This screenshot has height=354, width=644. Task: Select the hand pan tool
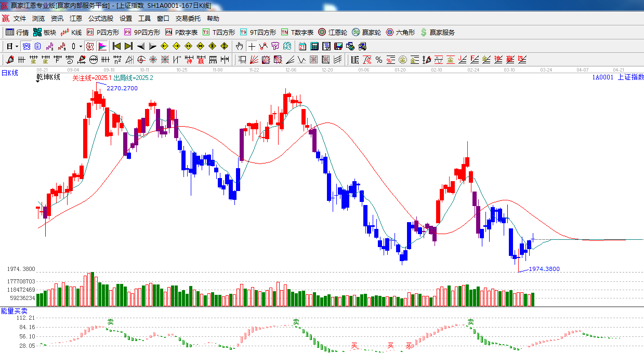tap(239, 46)
